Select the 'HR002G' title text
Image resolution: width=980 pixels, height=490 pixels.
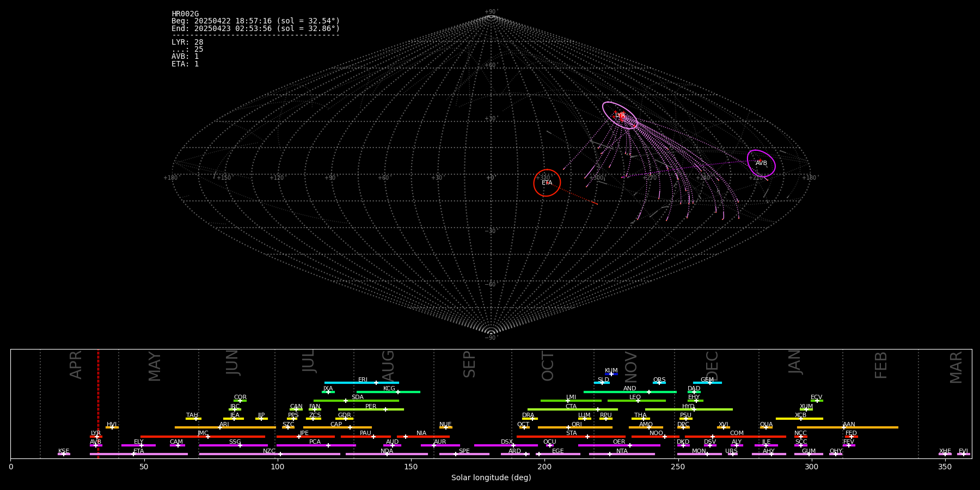185,14
